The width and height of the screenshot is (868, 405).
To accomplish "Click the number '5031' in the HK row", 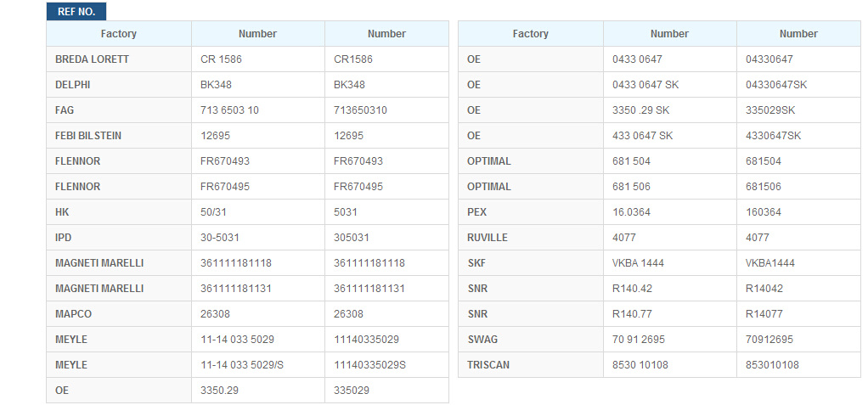I will [x=346, y=212].
